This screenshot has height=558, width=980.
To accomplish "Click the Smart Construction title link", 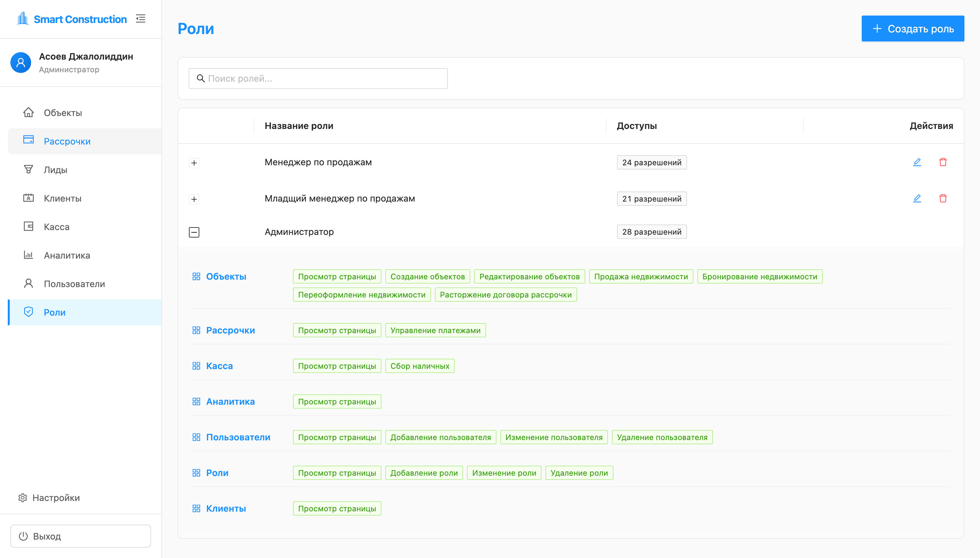I will pyautogui.click(x=80, y=19).
